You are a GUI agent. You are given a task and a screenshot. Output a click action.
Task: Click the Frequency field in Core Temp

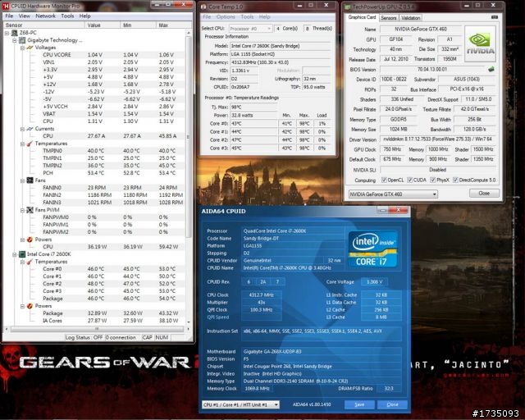pyautogui.click(x=280, y=62)
